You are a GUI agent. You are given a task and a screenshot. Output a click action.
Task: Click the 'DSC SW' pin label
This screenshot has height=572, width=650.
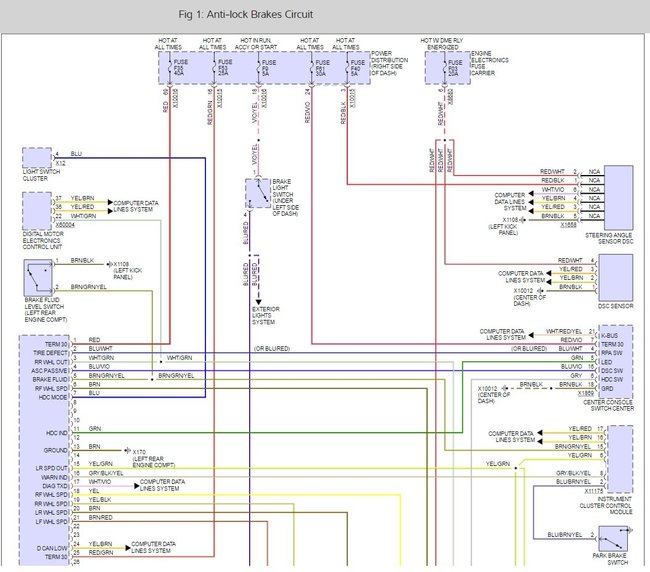[612, 371]
